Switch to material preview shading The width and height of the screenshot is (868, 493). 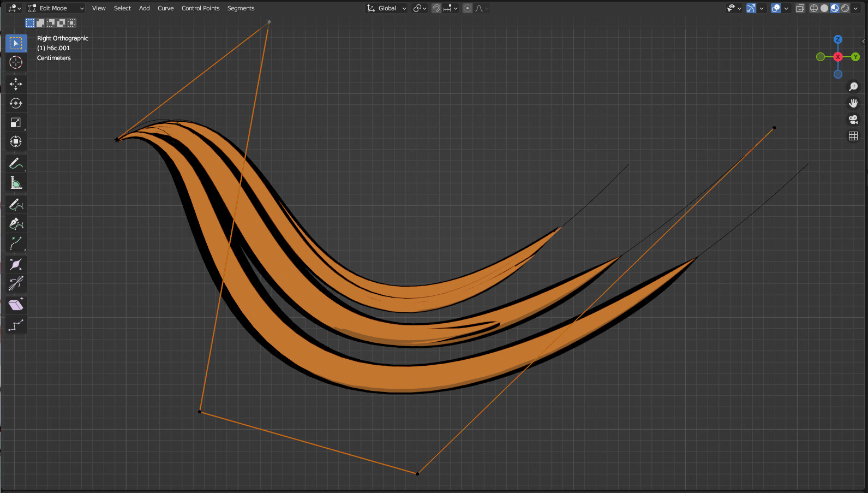pos(835,8)
